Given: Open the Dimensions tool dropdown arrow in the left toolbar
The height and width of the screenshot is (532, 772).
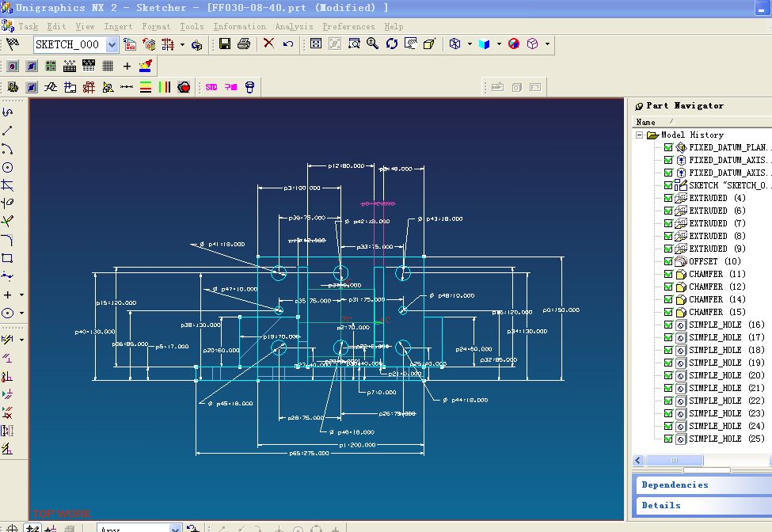Looking at the screenshot, I should click(x=21, y=340).
